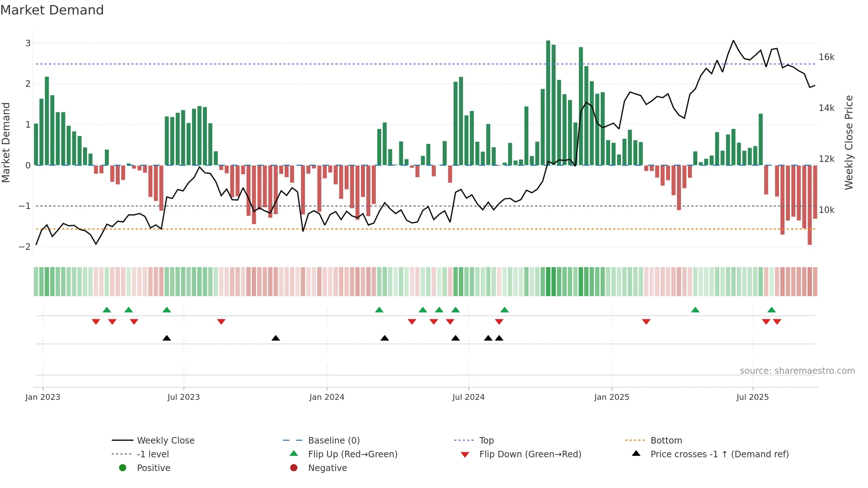
Task: Click the red flip-down marker near Jan 2025
Action: pos(646,322)
